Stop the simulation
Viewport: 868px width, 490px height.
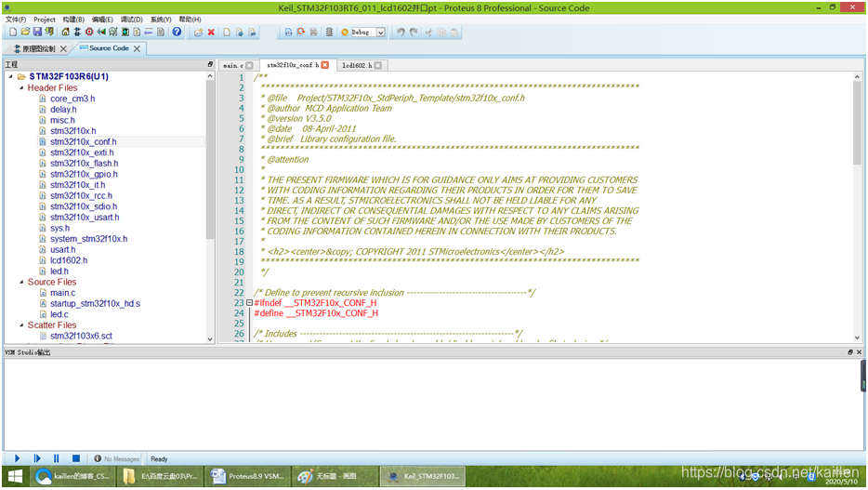pyautogui.click(x=76, y=458)
